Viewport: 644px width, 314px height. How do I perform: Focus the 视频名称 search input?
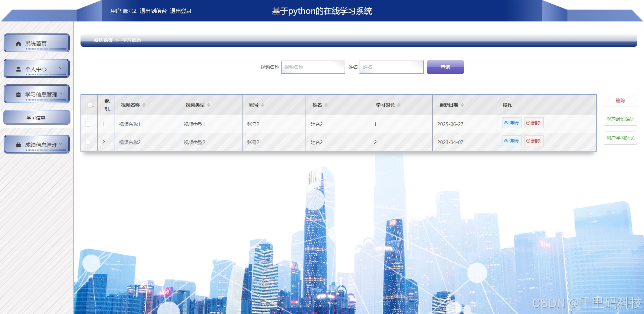(313, 67)
